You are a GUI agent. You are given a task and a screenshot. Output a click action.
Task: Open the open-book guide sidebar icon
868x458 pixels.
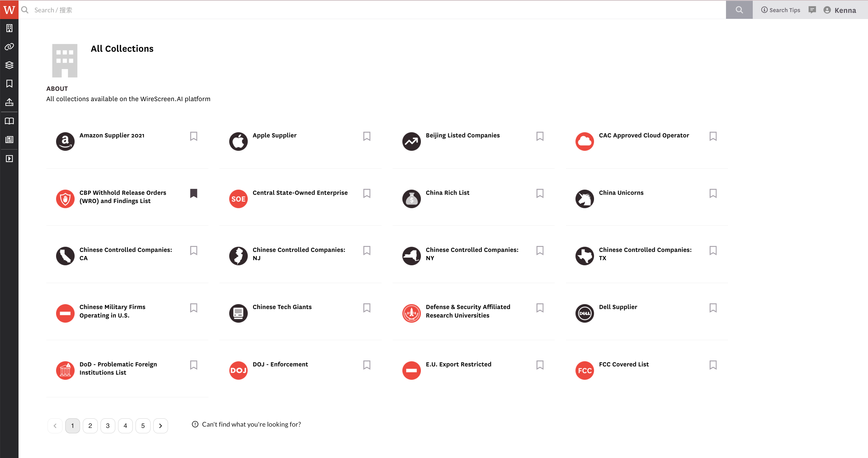[x=9, y=121]
